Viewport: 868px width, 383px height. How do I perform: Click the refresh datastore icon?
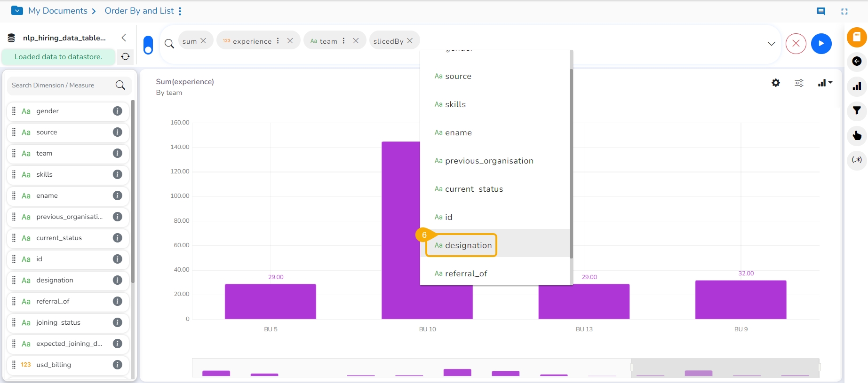125,57
